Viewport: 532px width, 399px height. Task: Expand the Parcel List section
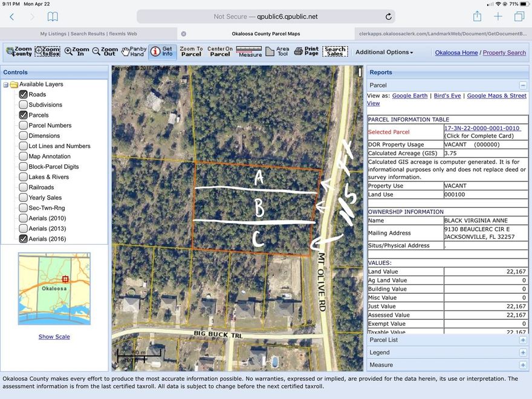[x=522, y=340]
